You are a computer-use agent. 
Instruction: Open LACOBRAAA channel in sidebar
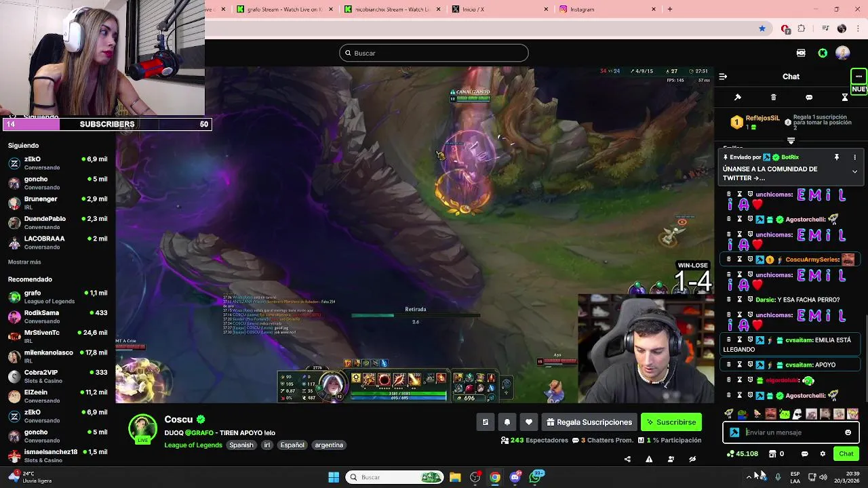click(x=58, y=242)
